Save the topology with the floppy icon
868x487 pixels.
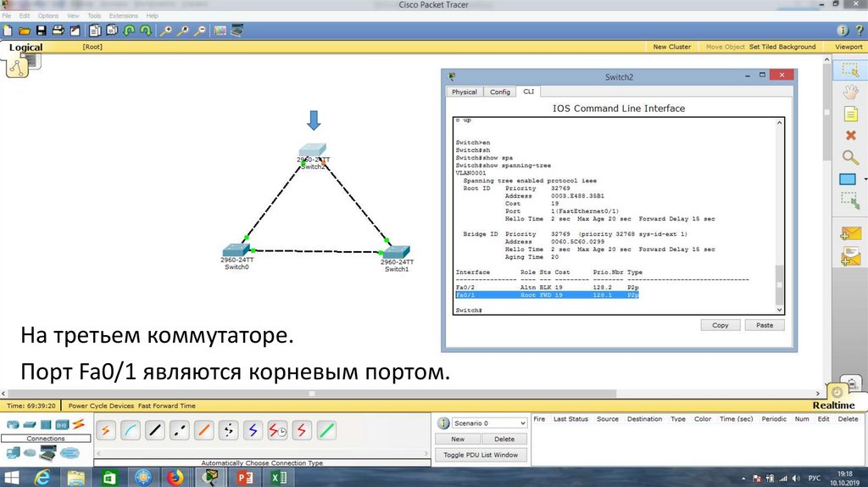point(41,31)
